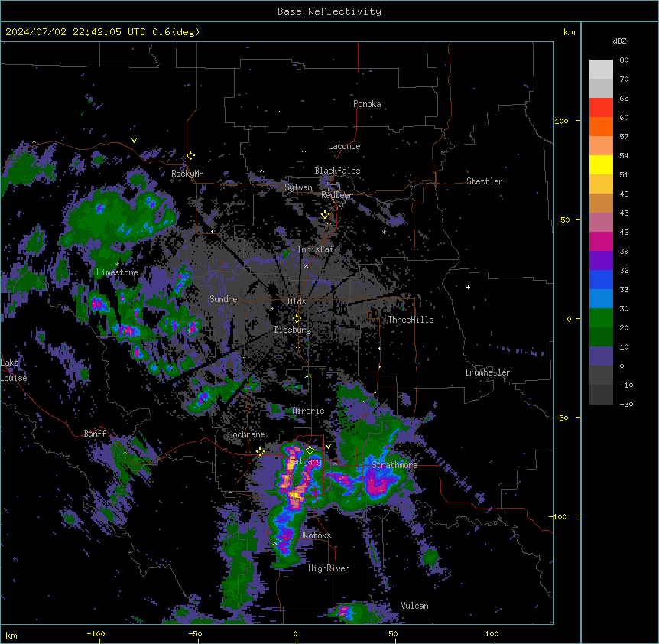Click the dBZ legend heading
Screen dimensions: 659x644
(619, 41)
